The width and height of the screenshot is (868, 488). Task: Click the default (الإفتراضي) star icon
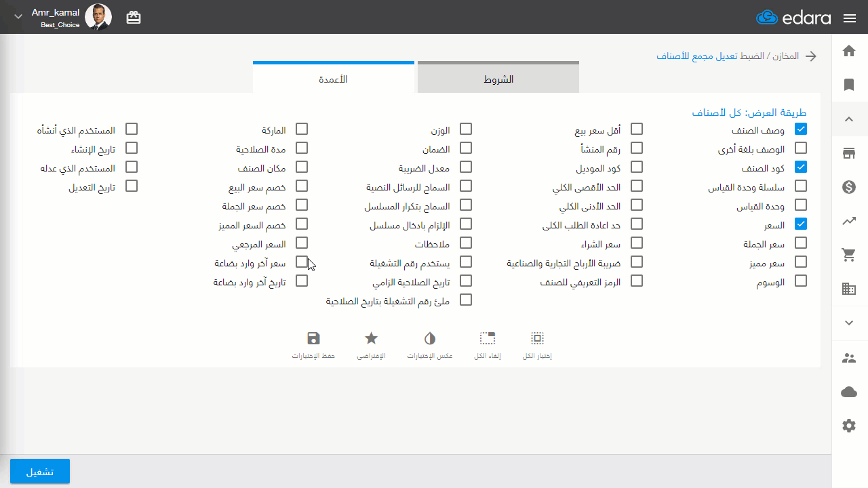click(371, 338)
